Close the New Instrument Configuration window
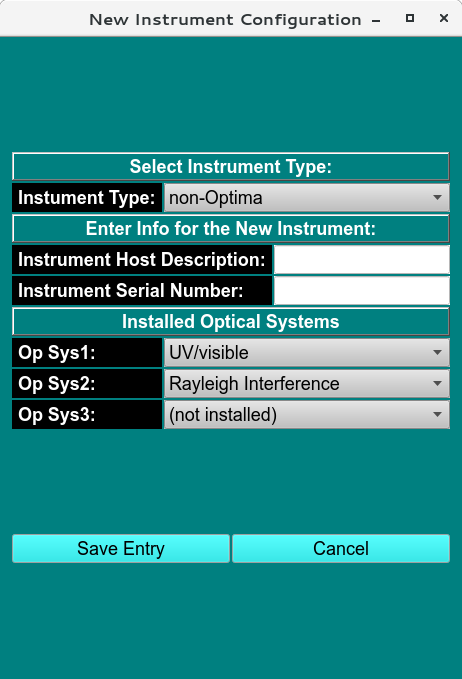Viewport: 462px width, 679px height. [x=444, y=18]
